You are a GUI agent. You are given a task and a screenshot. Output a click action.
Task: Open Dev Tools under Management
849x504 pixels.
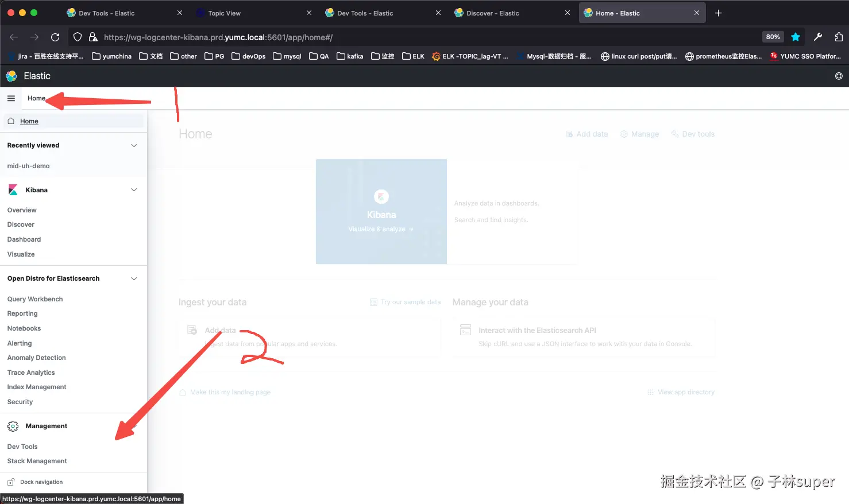[x=22, y=447]
